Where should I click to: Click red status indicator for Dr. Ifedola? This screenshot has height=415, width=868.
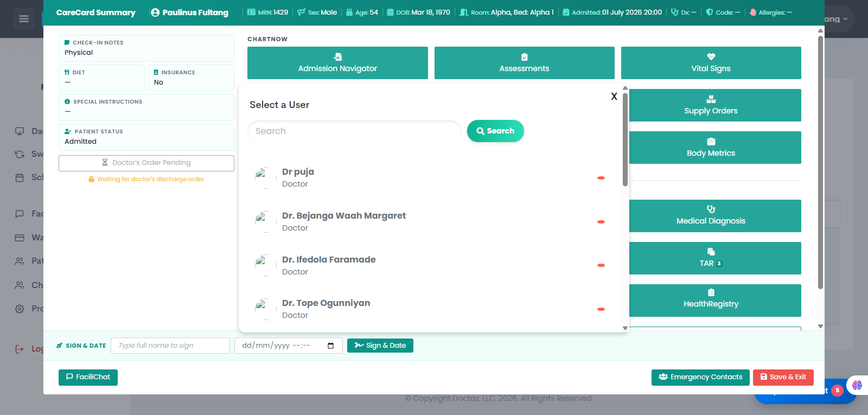(x=601, y=265)
